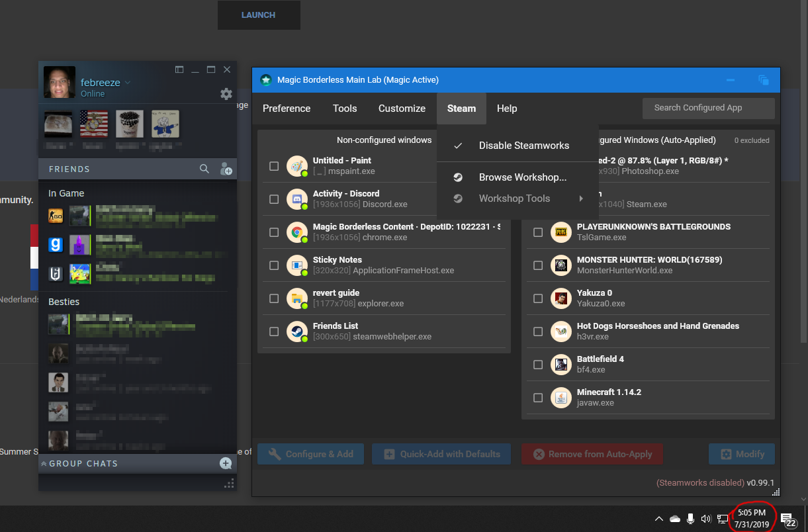Click the add friend icon in Friends header
The width and height of the screenshot is (808, 532).
[226, 169]
